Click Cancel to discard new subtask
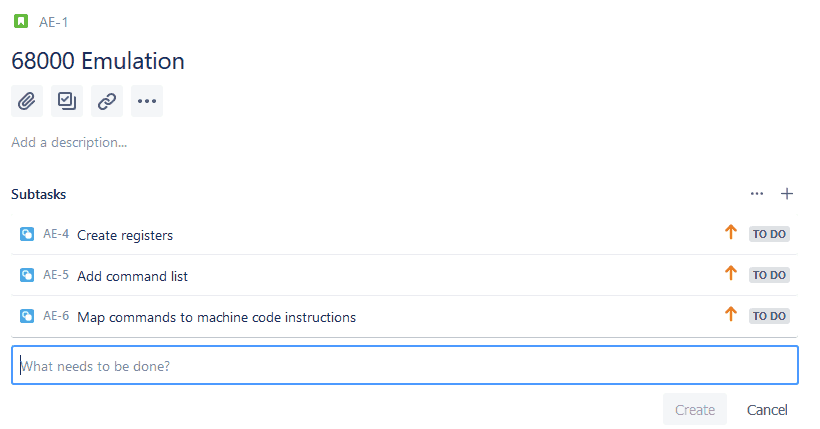This screenshot has width=820, height=429. pos(767,410)
